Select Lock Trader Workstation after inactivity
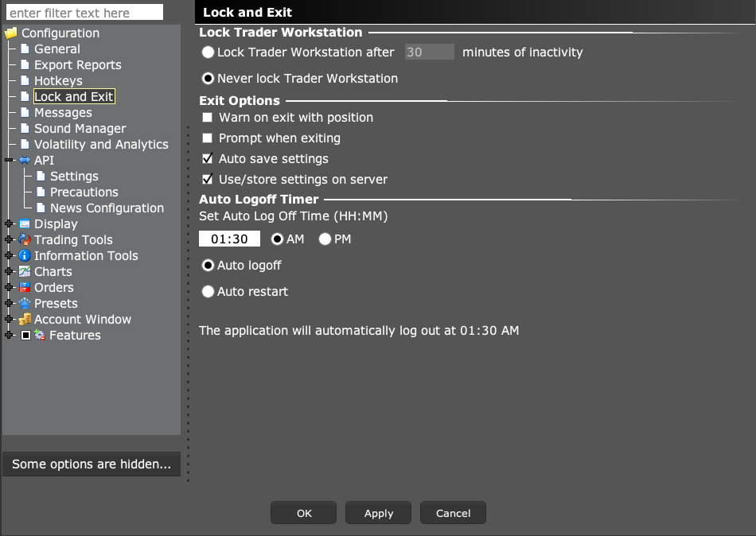Screen dimensions: 756x536 tap(208, 52)
